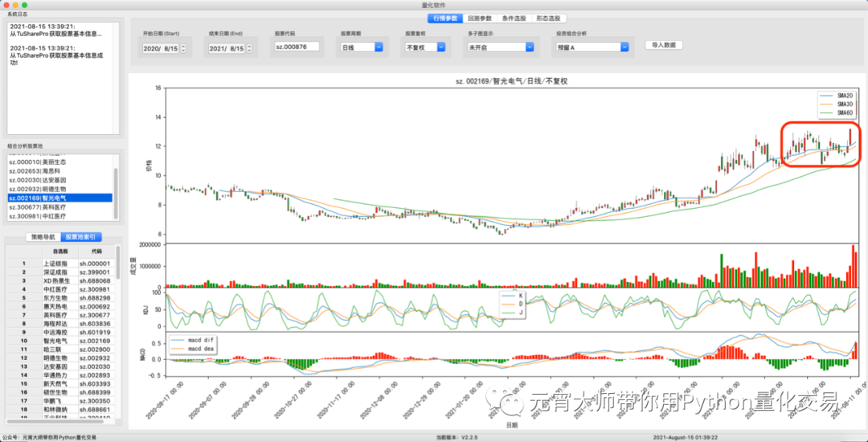868x442 pixels.
Task: Go to the 形态选股 tab
Action: pos(549,18)
